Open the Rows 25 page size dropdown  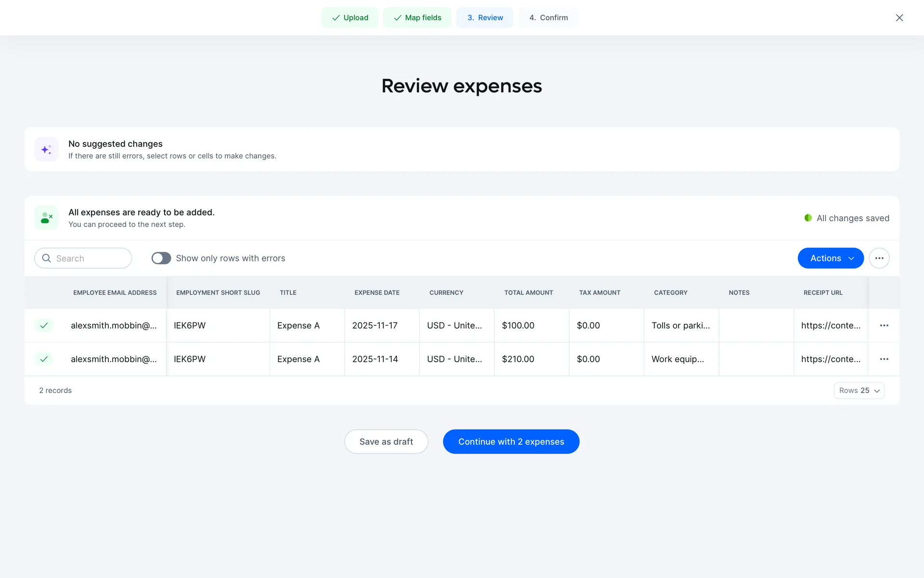[x=859, y=391]
